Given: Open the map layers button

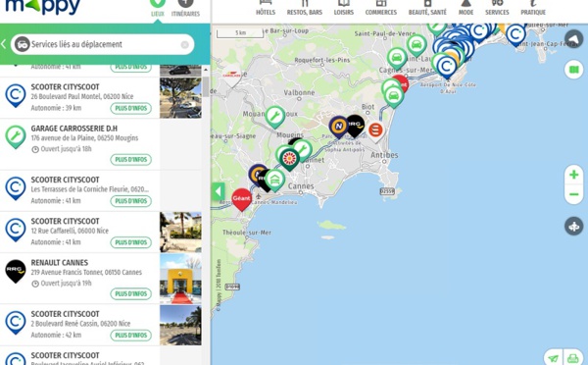Looking at the screenshot, I should 573,70.
